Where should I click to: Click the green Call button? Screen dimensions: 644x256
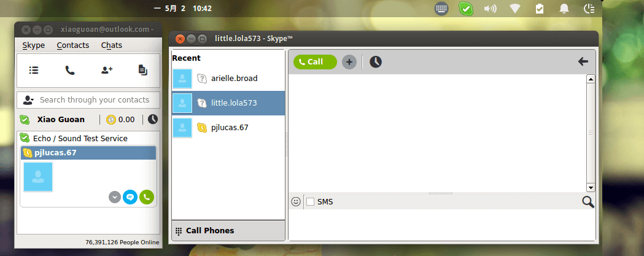315,62
